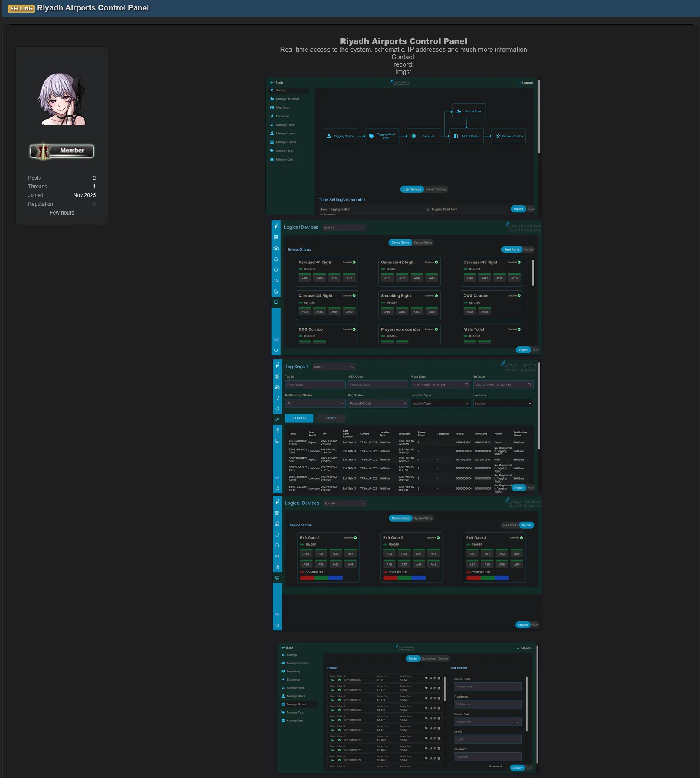Viewport: 700px width, 778px height.
Task: Click the Tag ID input field
Action: point(315,385)
